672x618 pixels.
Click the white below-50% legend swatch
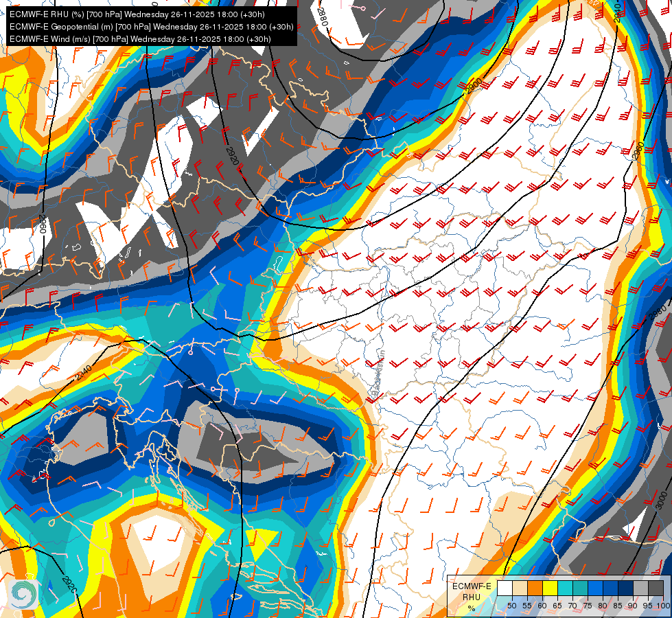click(505, 588)
